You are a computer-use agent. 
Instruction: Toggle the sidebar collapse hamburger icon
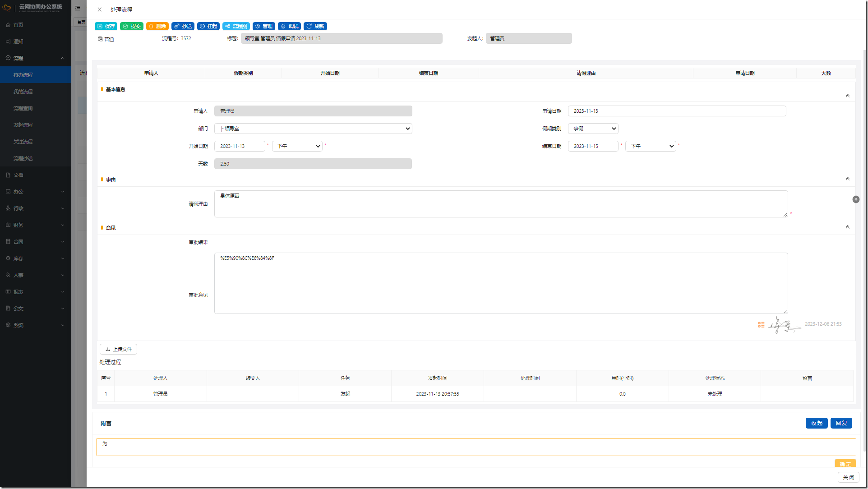coord(78,8)
